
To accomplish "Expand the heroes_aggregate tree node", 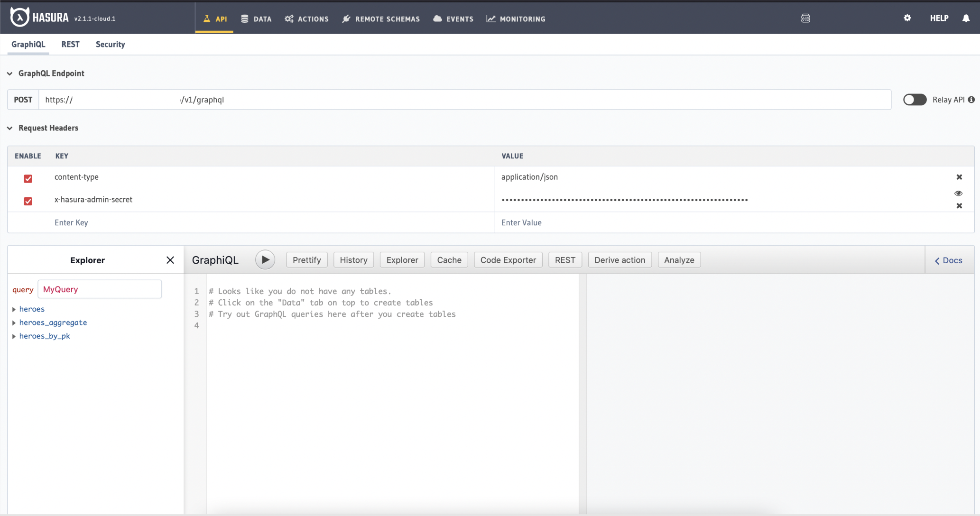I will tap(14, 322).
